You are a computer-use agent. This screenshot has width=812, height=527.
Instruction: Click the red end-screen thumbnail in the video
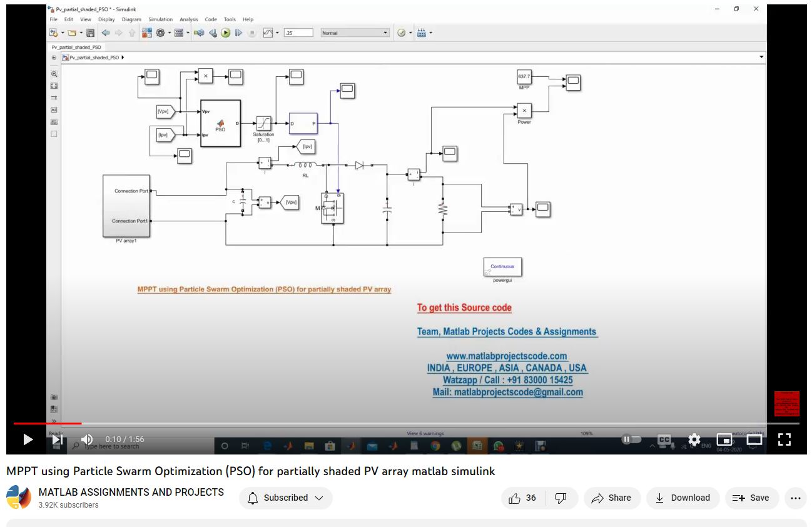pos(786,404)
